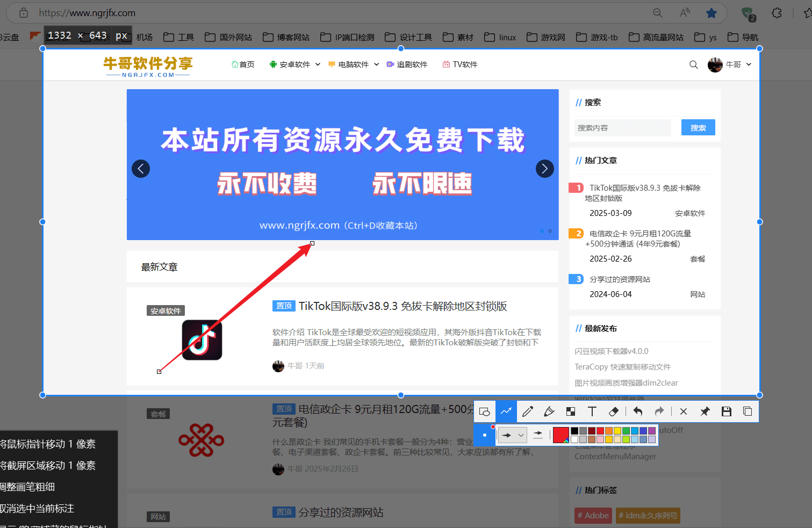Select the text annotation tool

592,411
